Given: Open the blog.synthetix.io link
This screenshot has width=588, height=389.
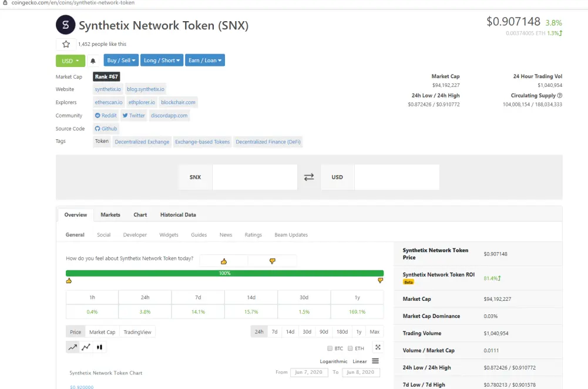Looking at the screenshot, I should click(146, 89).
